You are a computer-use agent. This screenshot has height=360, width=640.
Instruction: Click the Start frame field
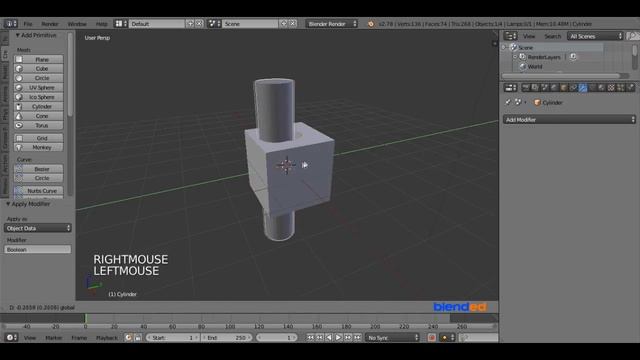point(173,338)
